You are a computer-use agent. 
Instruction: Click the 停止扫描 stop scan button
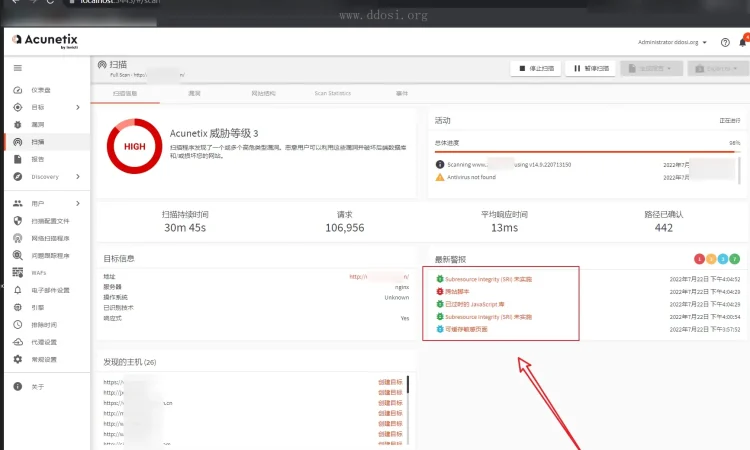[x=536, y=68]
